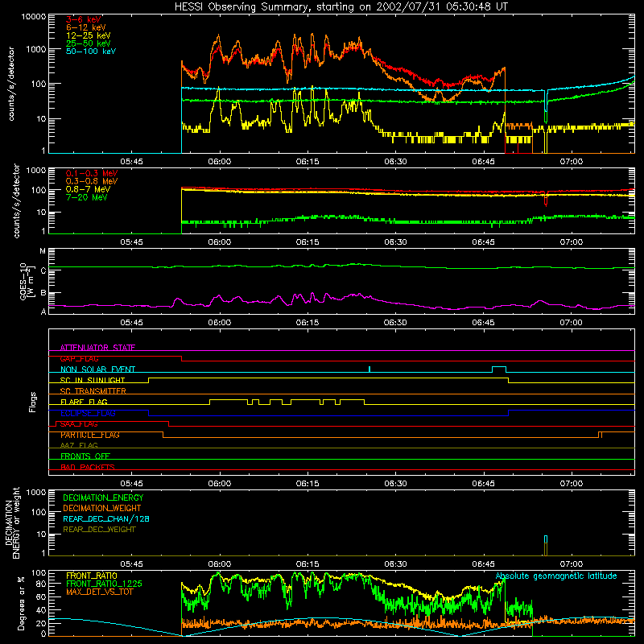The width and height of the screenshot is (644, 644).
Task: Click the GAP_FLAG label
Action: [x=79, y=358]
